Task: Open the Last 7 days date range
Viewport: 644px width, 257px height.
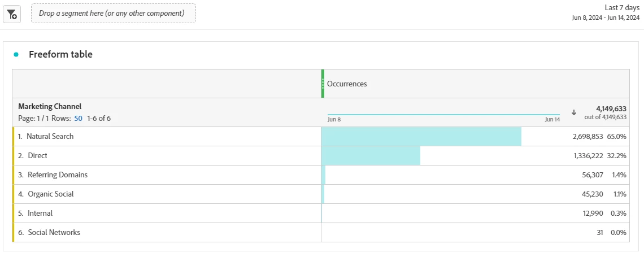Action: click(x=606, y=12)
